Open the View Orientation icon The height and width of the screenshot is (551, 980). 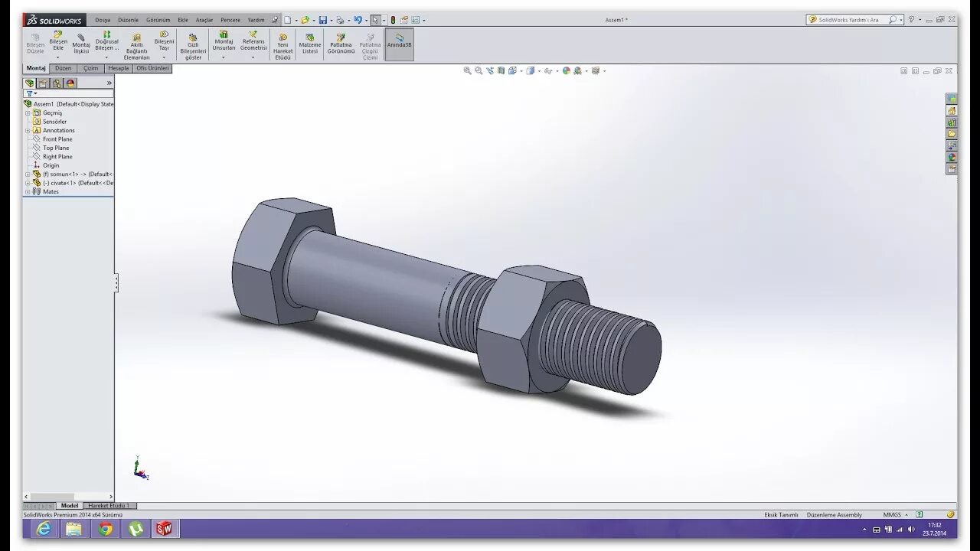(512, 70)
